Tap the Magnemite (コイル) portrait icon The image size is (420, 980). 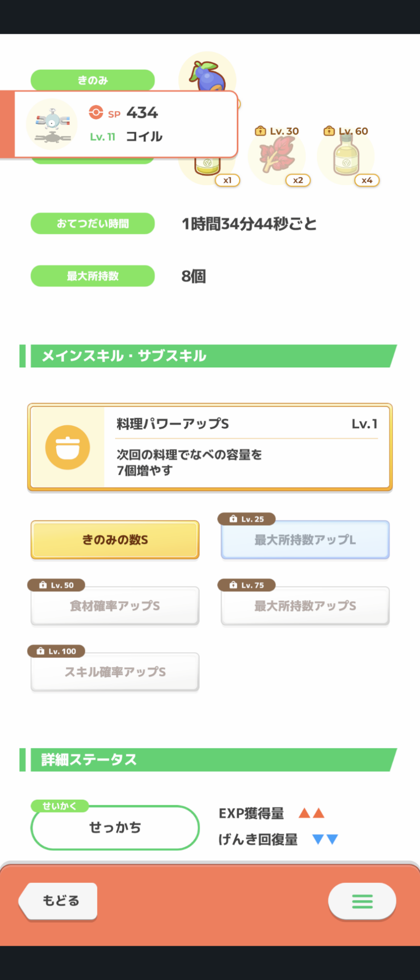(52, 124)
